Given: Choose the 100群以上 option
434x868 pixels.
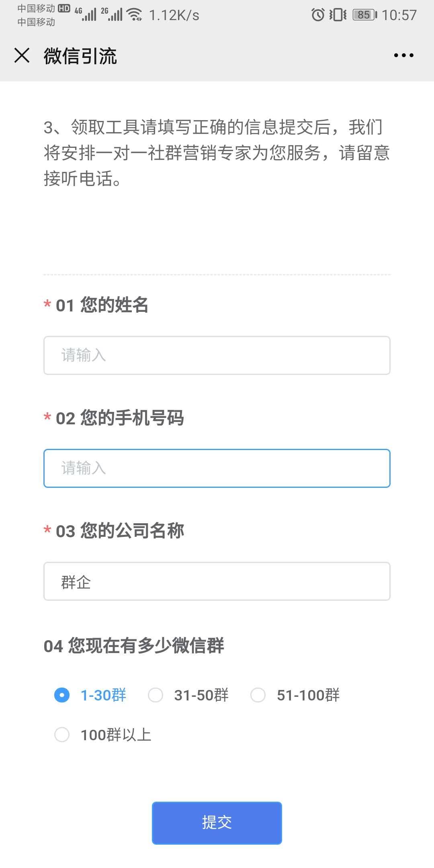Looking at the screenshot, I should pos(62,734).
